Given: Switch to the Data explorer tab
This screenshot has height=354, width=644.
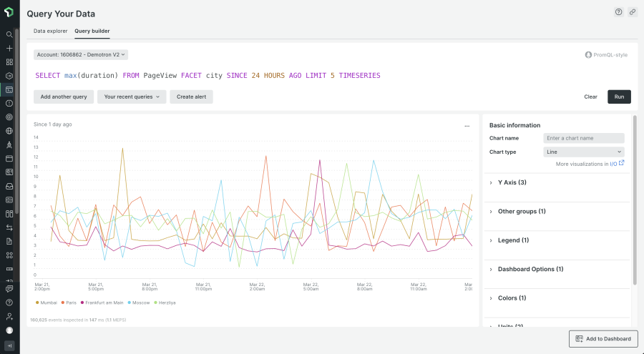Looking at the screenshot, I should [50, 31].
